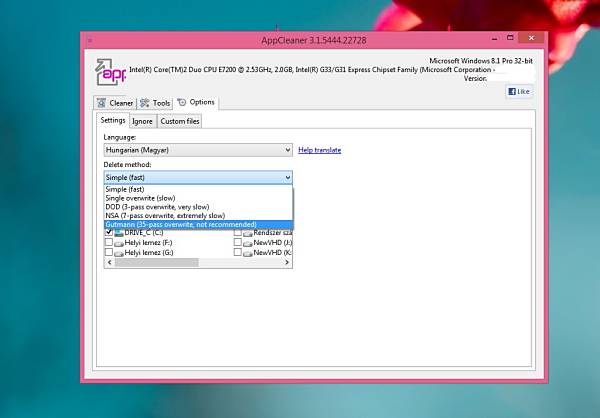Select NSA 7-pass overwrite option

[x=198, y=216]
